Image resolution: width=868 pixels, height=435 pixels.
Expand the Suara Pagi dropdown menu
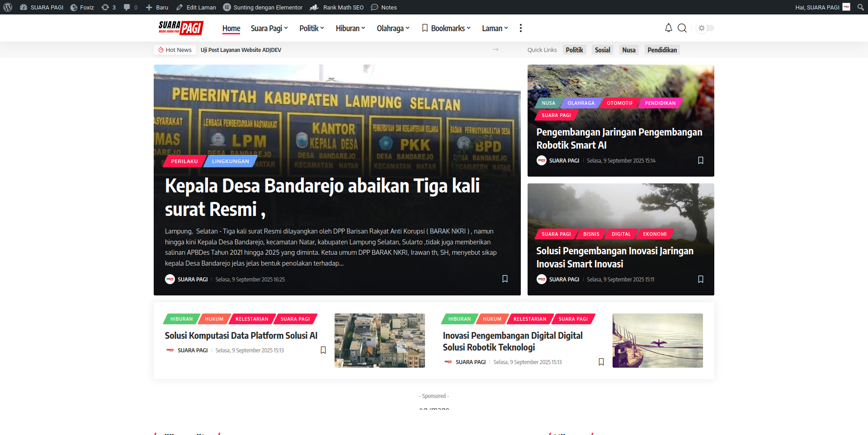click(269, 28)
